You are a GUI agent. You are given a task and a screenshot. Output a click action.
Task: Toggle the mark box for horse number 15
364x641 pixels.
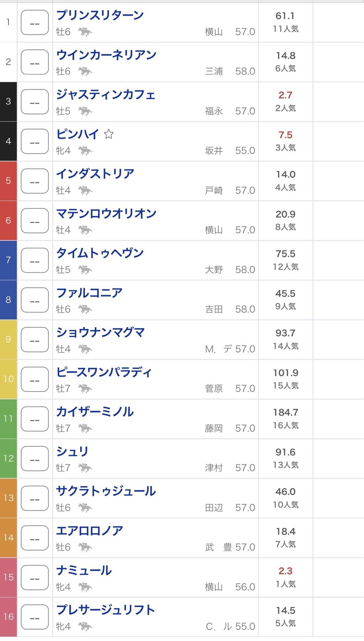point(35,578)
